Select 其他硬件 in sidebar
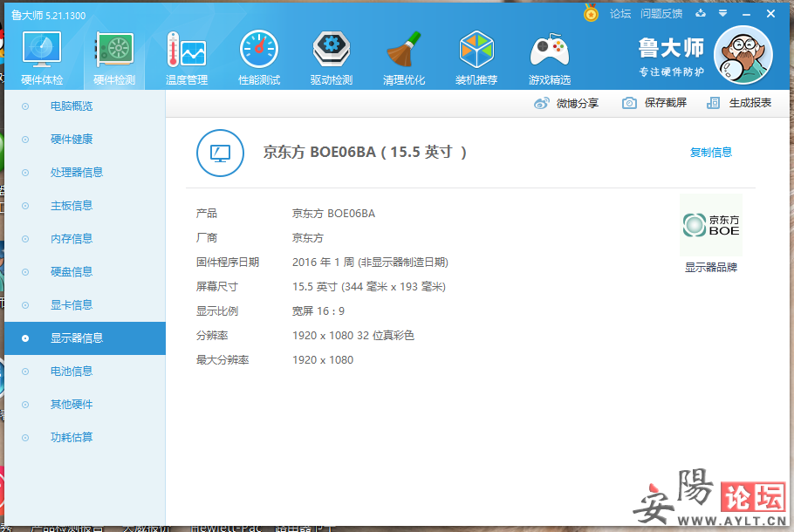The width and height of the screenshot is (794, 532). 86,405
